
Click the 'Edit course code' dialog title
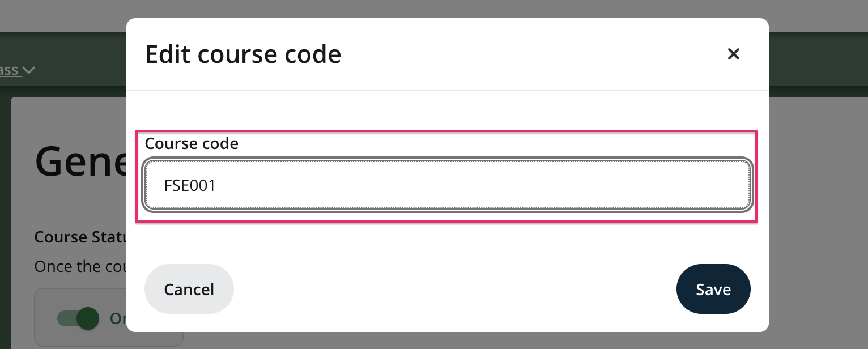pos(243,54)
